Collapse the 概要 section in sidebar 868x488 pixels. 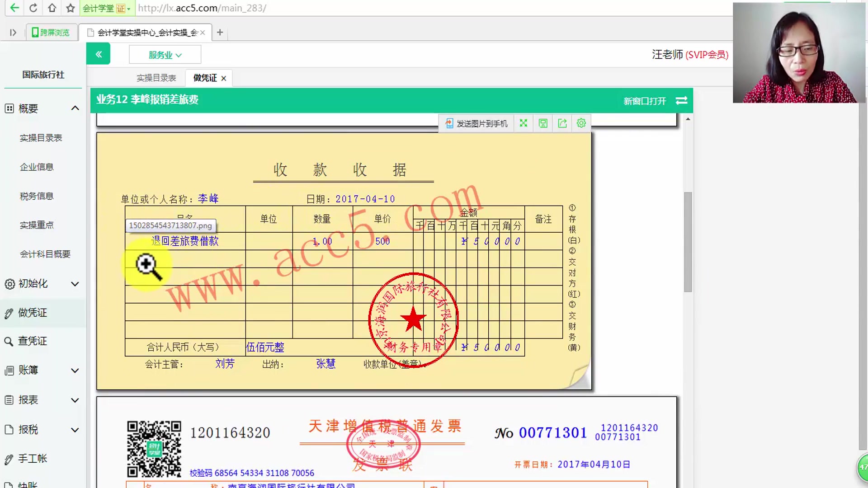[75, 108]
